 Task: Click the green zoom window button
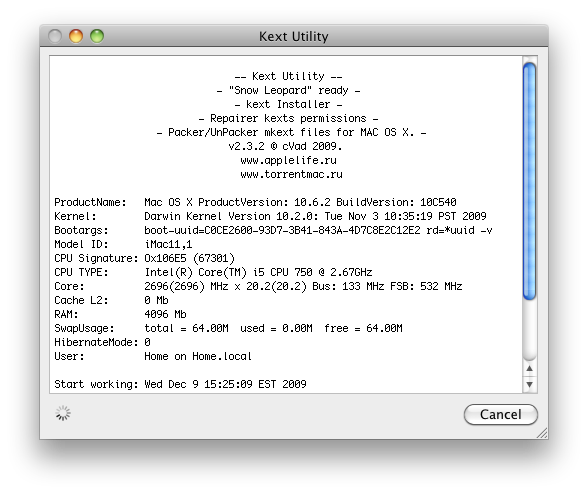point(97,36)
